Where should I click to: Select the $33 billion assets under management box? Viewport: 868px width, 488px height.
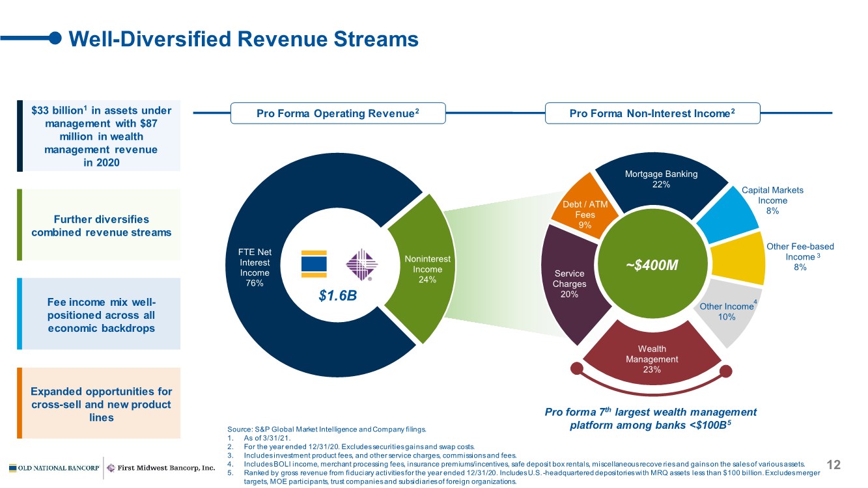point(98,135)
